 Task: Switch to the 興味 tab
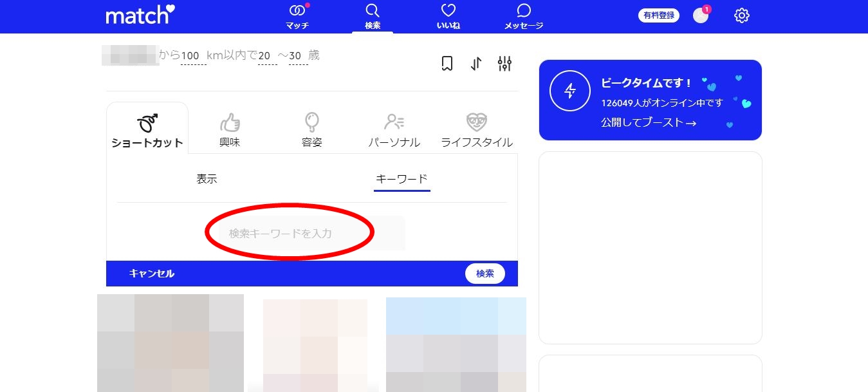coord(230,129)
